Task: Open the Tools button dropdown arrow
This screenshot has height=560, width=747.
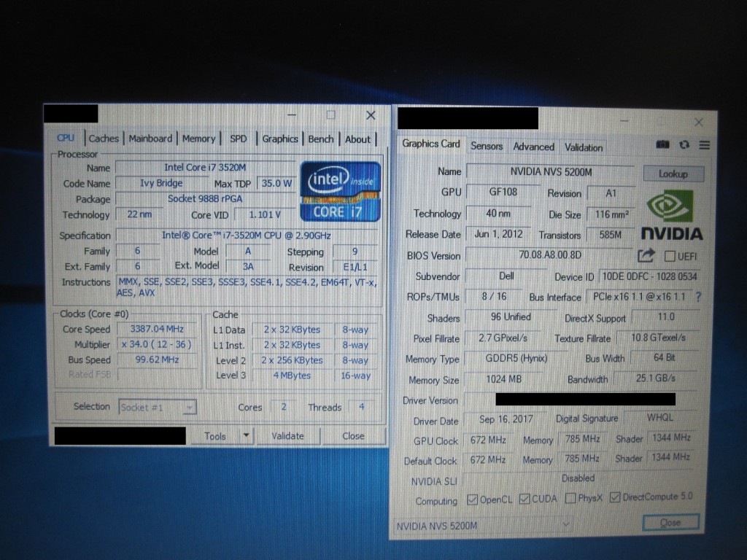Action: (x=246, y=435)
